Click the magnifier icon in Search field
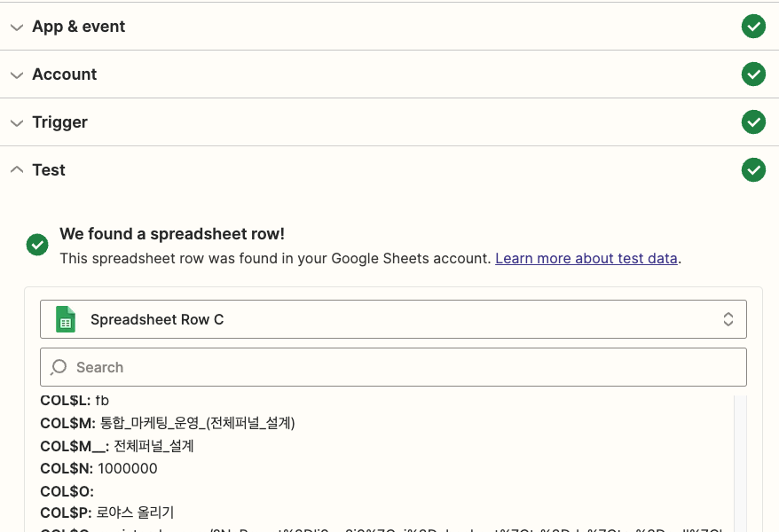 [59, 367]
